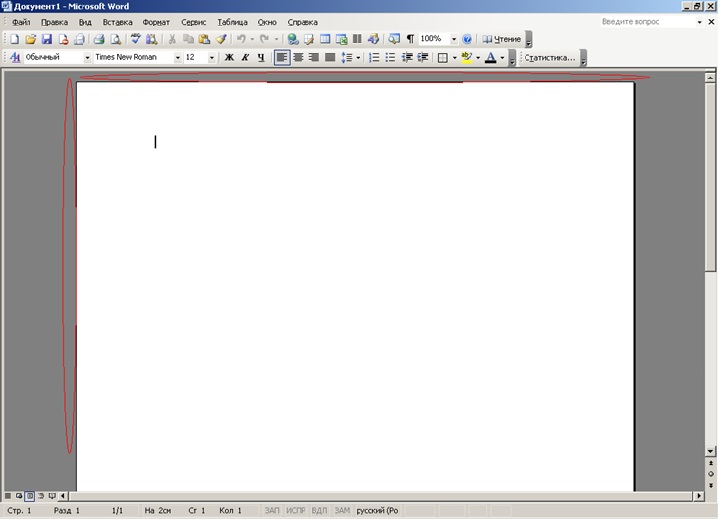Apply the font color A button
This screenshot has height=519, width=720.
click(x=490, y=57)
